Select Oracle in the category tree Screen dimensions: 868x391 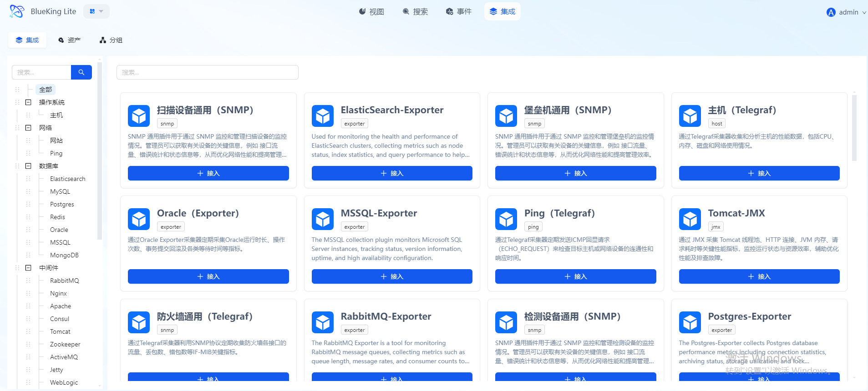59,230
